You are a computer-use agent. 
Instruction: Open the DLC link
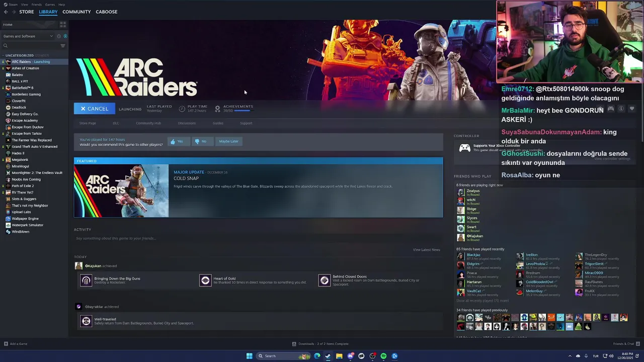[116, 123]
